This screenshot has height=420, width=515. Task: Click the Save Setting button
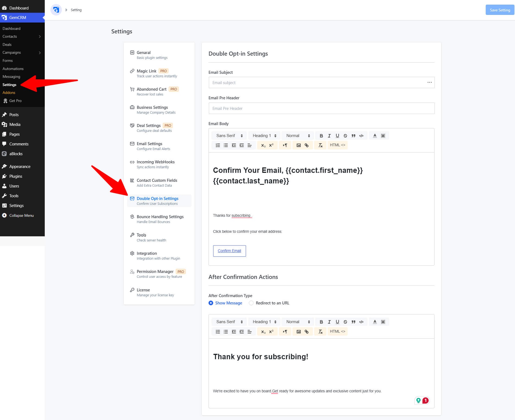[500, 10]
